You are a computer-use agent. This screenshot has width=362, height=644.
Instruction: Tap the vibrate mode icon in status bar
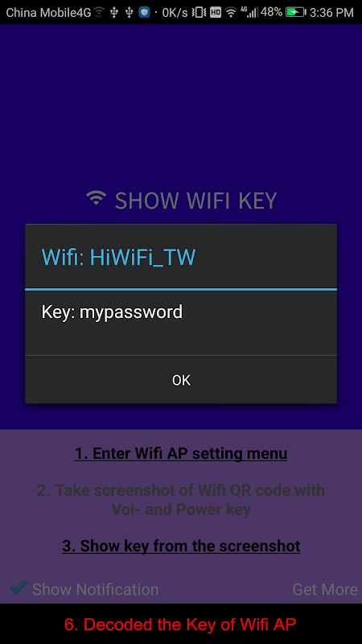199,13
